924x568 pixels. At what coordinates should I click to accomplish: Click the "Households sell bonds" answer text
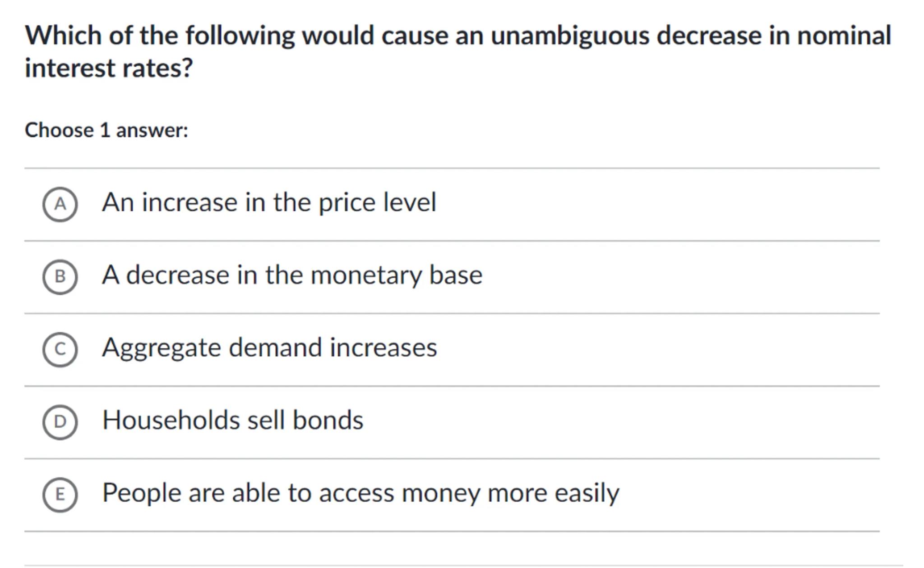(232, 420)
